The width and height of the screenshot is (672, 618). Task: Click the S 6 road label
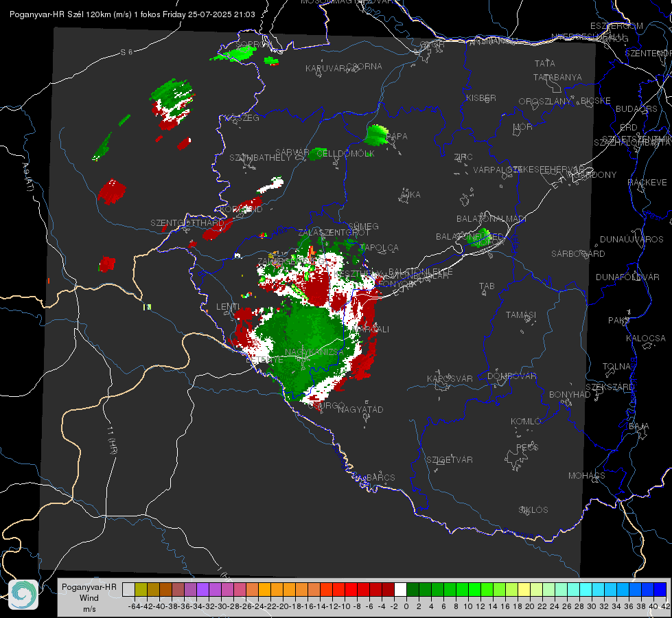click(126, 52)
